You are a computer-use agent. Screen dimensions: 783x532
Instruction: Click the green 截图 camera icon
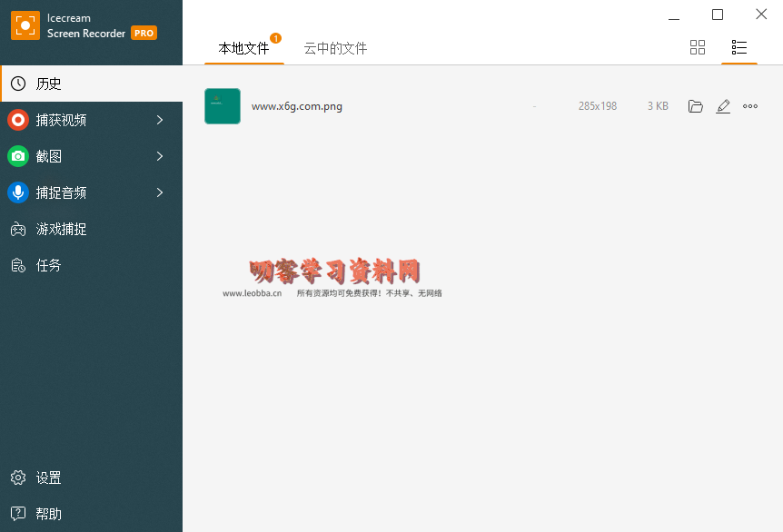point(18,156)
